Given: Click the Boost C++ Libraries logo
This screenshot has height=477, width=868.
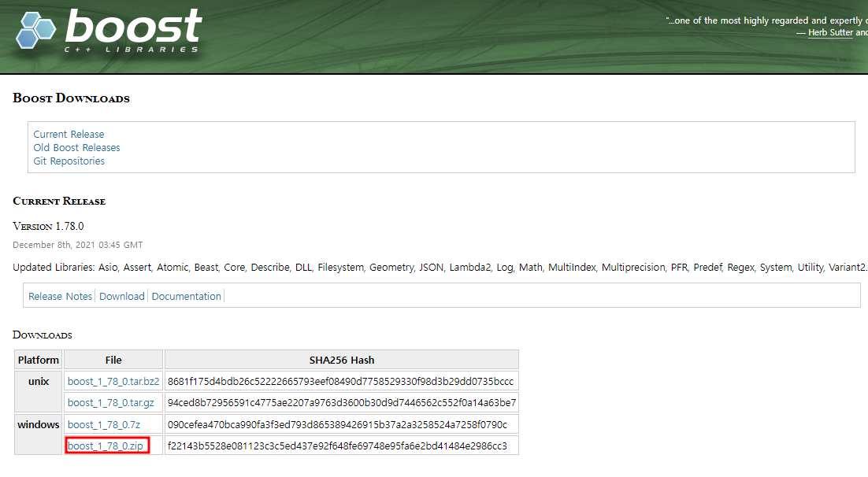Looking at the screenshot, I should click(x=109, y=31).
